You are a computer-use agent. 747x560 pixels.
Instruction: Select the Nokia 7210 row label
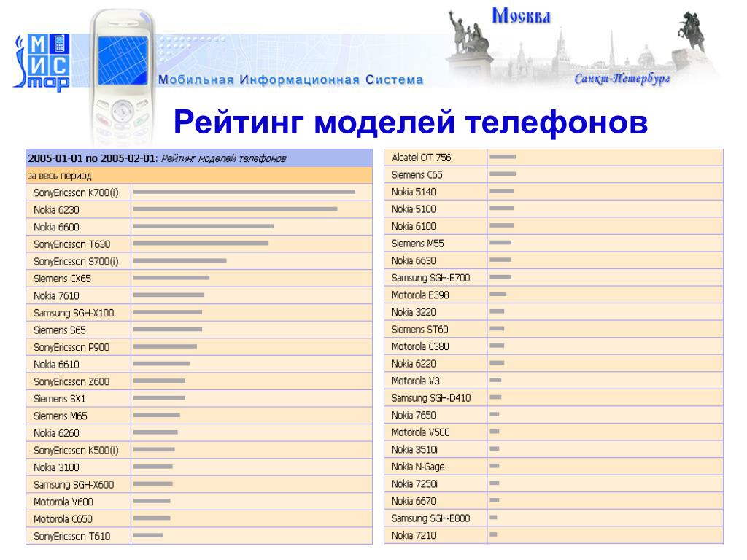tap(414, 535)
